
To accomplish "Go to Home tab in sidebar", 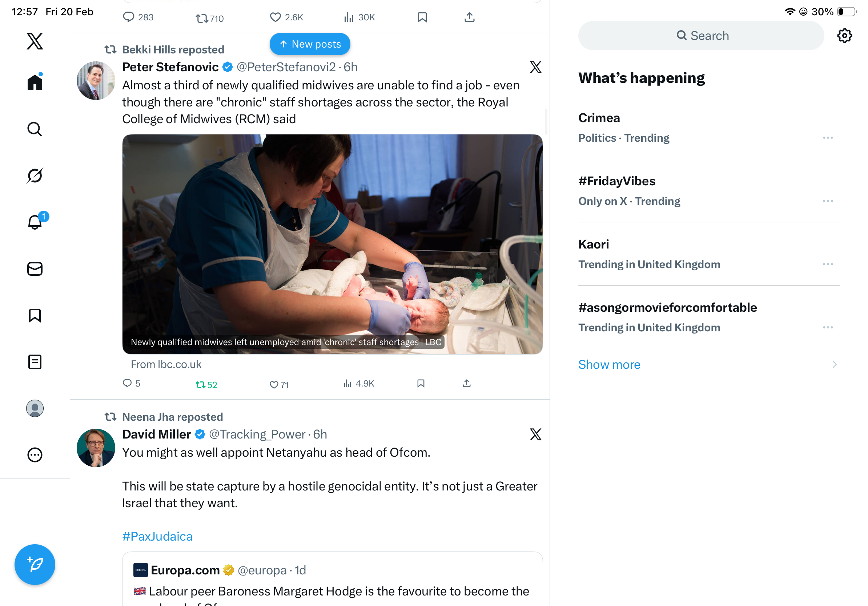I will pos(35,82).
